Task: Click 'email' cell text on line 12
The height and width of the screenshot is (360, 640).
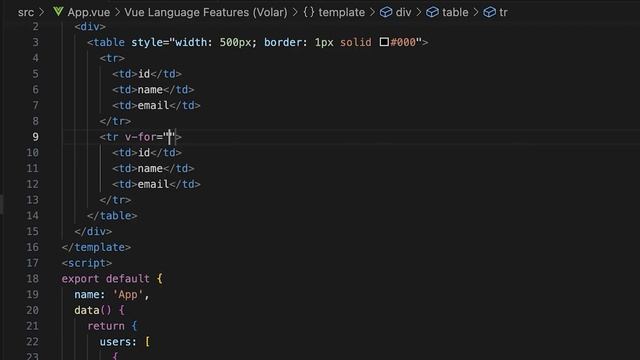Action: click(153, 184)
